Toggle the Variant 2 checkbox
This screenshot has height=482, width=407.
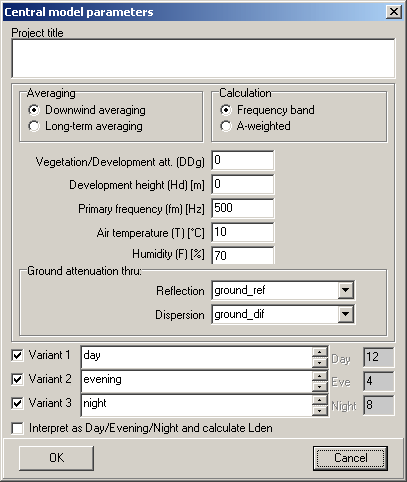(17, 379)
